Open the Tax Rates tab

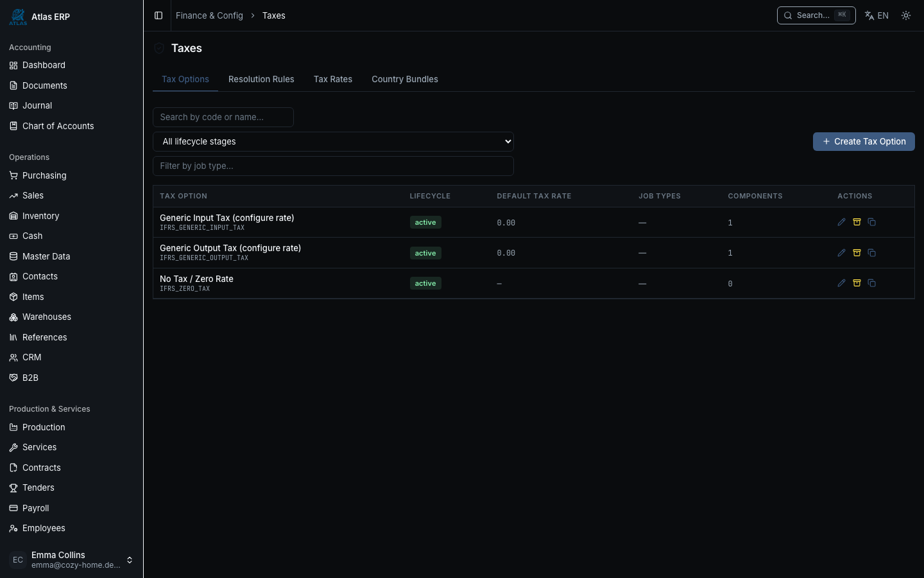pos(333,80)
